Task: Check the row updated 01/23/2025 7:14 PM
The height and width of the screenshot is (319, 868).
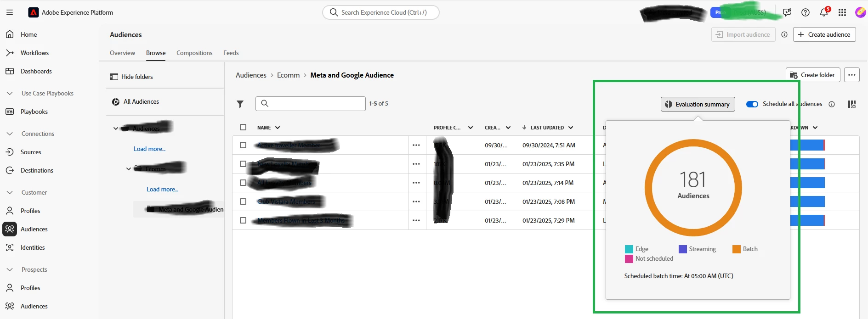Action: [x=243, y=183]
